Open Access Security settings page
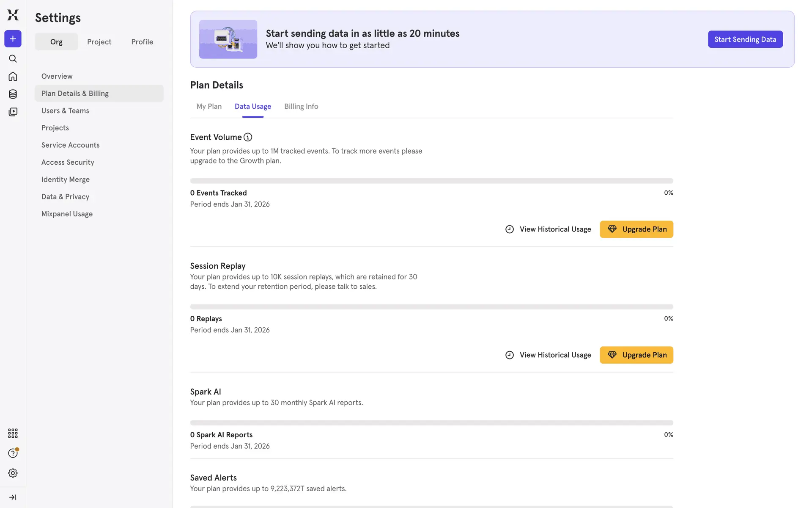Viewport: 812px width, 508px height. 68,162
